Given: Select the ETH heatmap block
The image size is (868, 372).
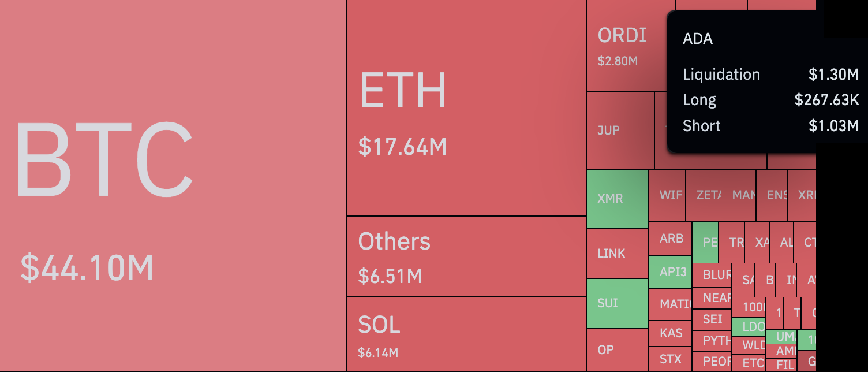Looking at the screenshot, I should click(x=466, y=108).
